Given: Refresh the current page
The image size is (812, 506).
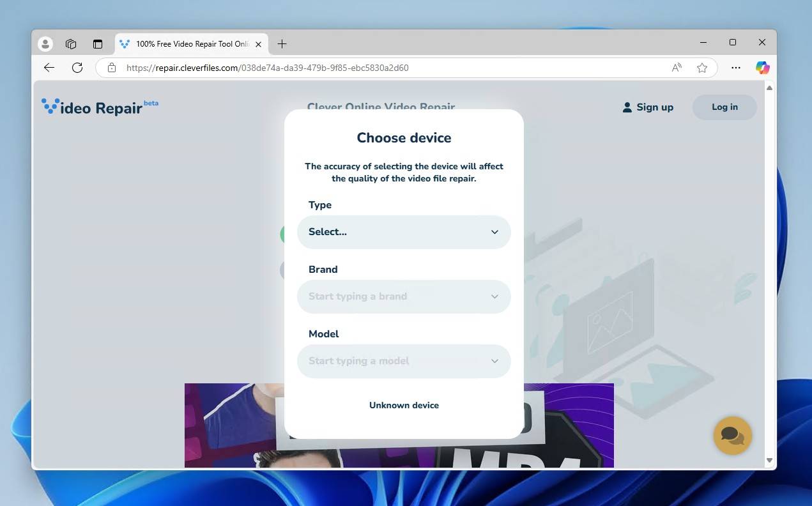Looking at the screenshot, I should [77, 68].
